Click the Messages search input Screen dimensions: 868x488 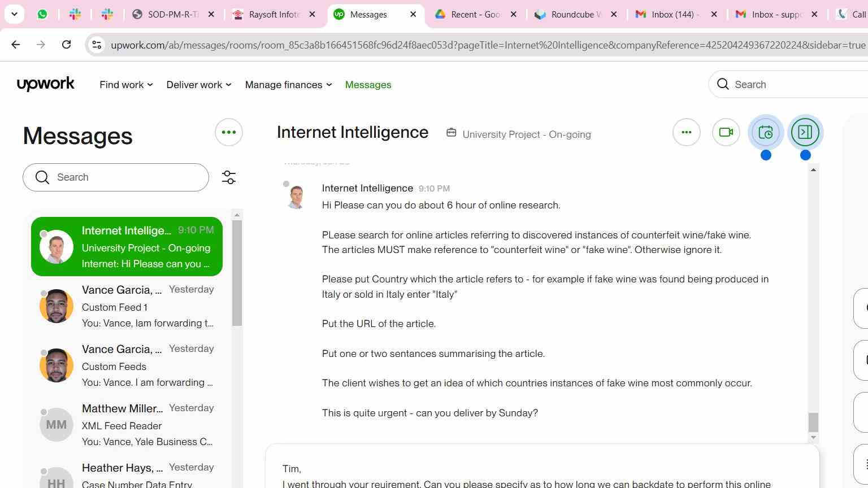(116, 177)
